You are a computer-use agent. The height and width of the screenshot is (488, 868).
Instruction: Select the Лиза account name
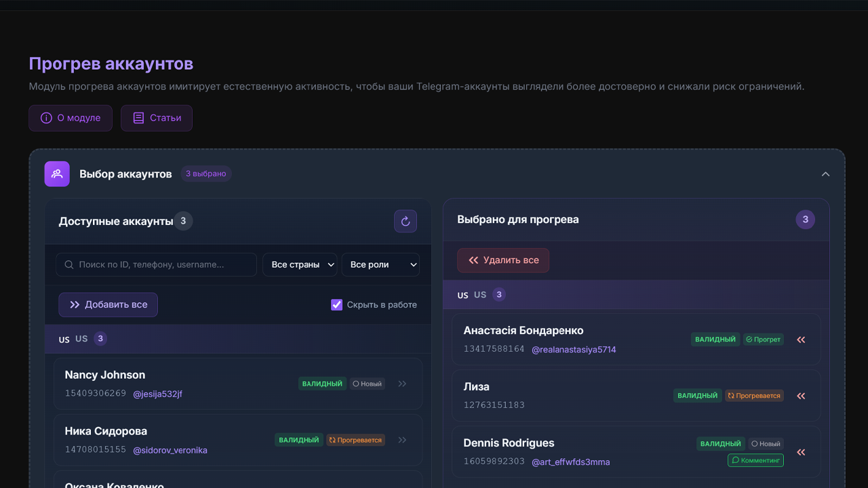(x=477, y=387)
